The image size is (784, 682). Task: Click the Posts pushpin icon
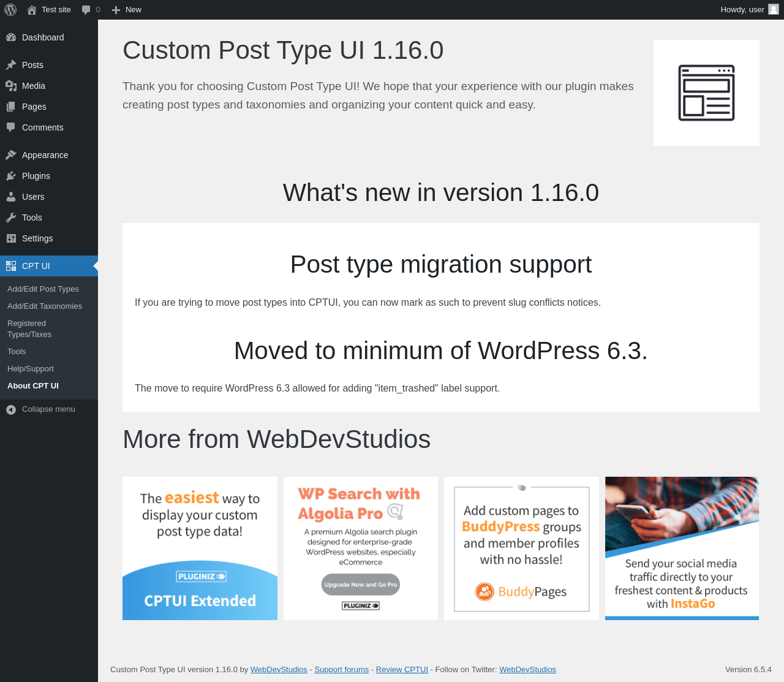pos(11,65)
